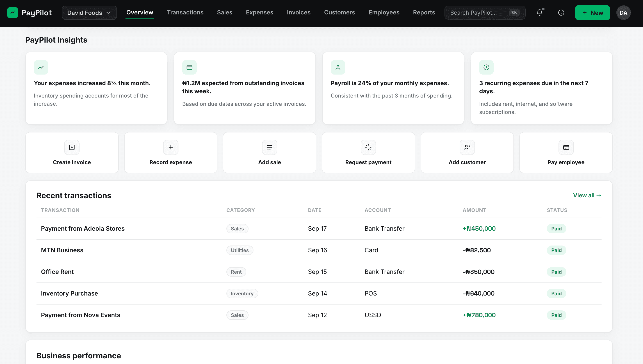Click the -₦82,500 amount
Image resolution: width=643 pixels, height=364 pixels.
[x=477, y=250]
